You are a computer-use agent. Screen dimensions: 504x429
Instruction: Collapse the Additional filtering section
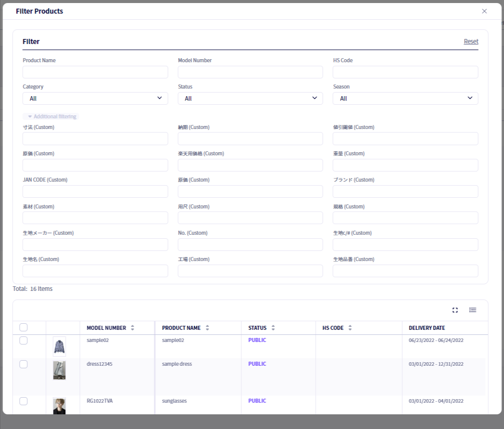pyautogui.click(x=51, y=116)
